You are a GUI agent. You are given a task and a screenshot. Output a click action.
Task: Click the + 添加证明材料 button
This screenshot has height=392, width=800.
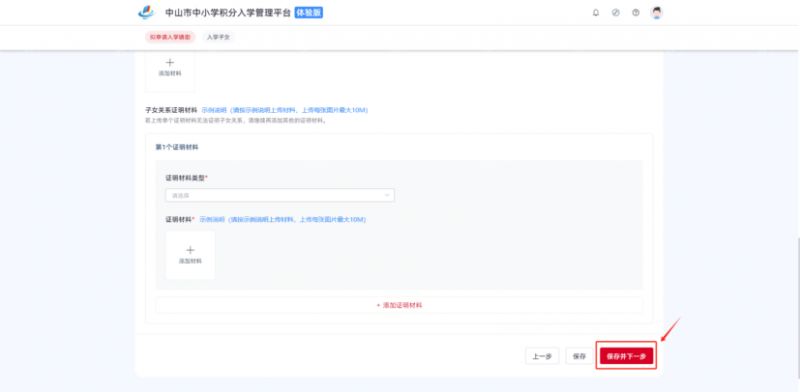point(399,305)
